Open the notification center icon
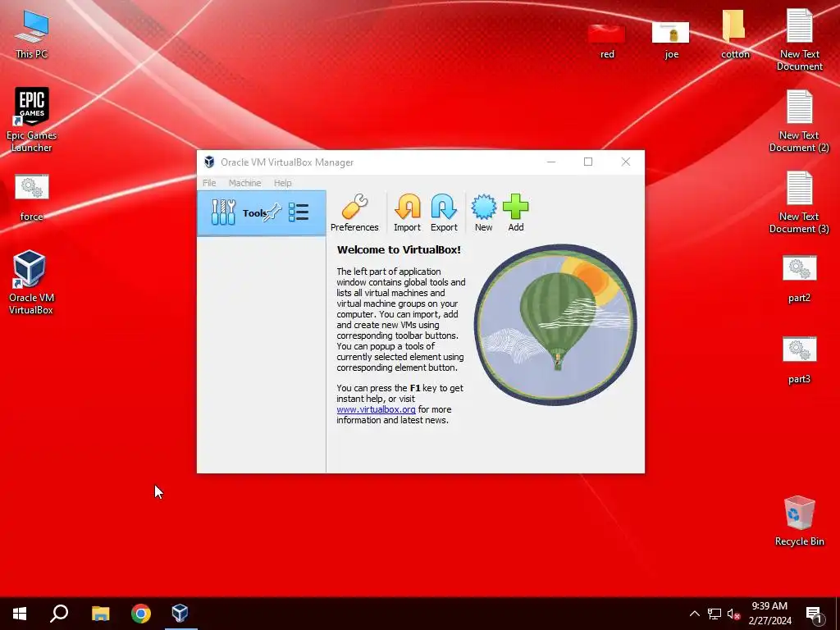The image size is (840, 630). (815, 615)
